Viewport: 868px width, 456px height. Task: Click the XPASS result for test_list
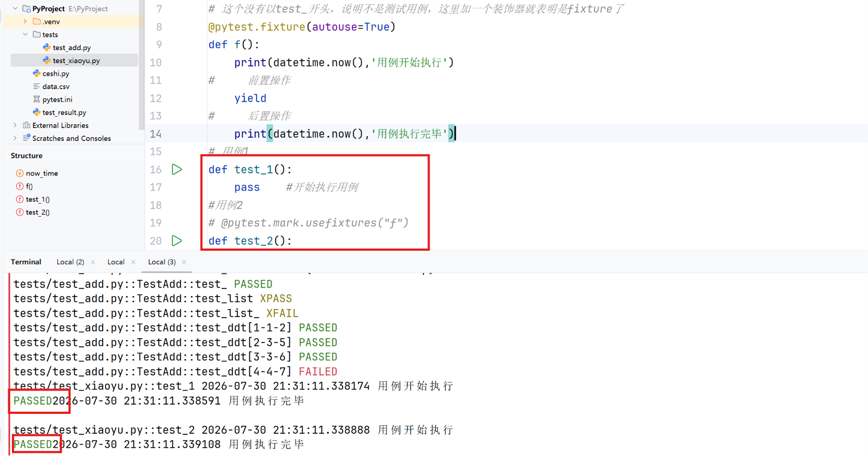coord(276,299)
